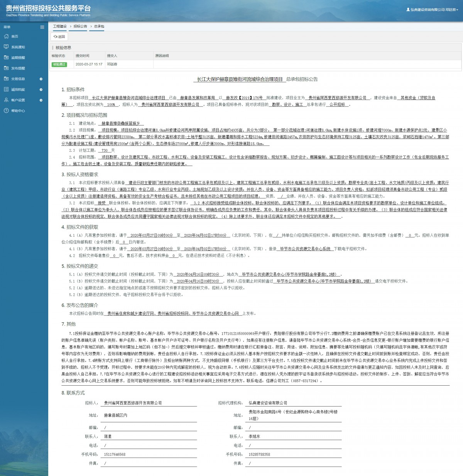
Task: Expand the 诚信档案 submenu arrow
Action: click(x=41, y=90)
